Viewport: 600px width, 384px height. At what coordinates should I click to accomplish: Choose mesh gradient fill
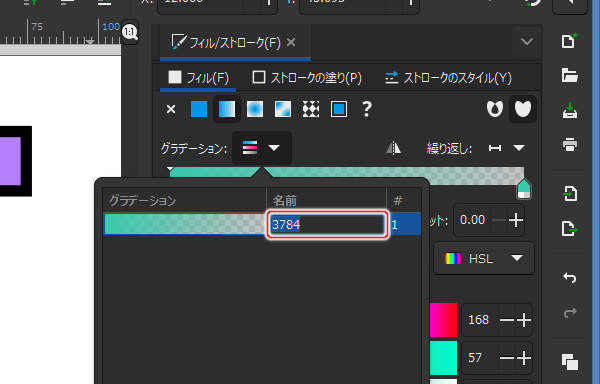pos(283,109)
